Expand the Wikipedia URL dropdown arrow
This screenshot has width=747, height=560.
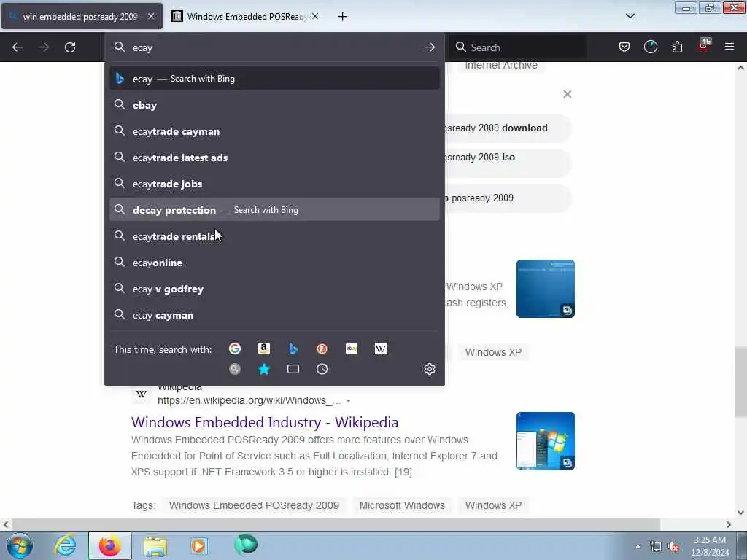click(348, 401)
